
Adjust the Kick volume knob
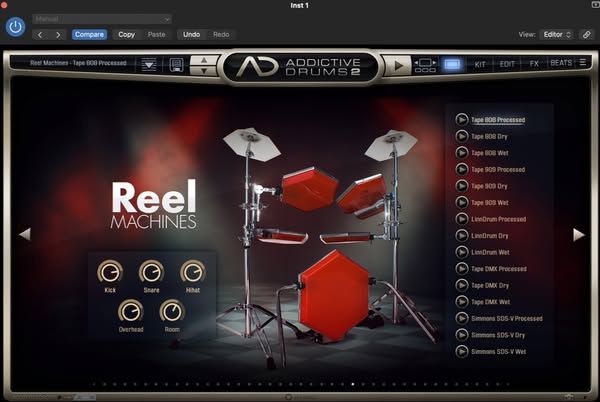[109, 271]
